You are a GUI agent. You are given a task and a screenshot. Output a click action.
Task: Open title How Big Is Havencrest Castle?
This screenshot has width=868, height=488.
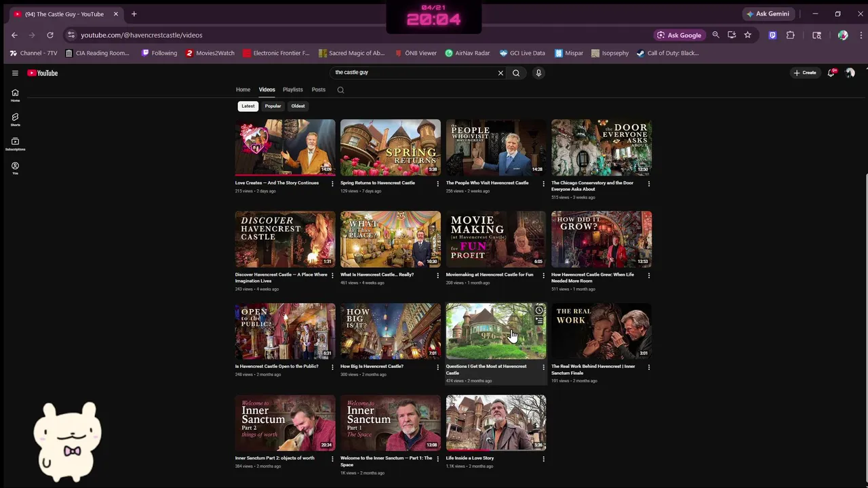[372, 367]
